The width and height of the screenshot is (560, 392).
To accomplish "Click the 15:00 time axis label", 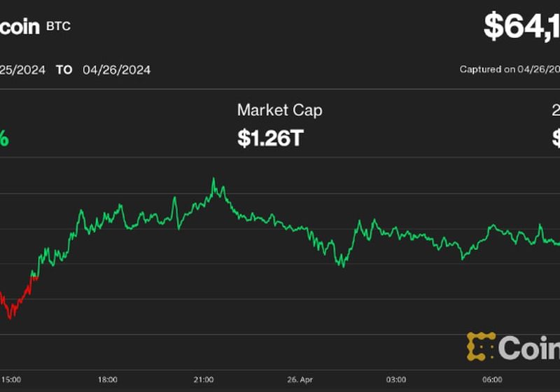I will pos(10,379).
